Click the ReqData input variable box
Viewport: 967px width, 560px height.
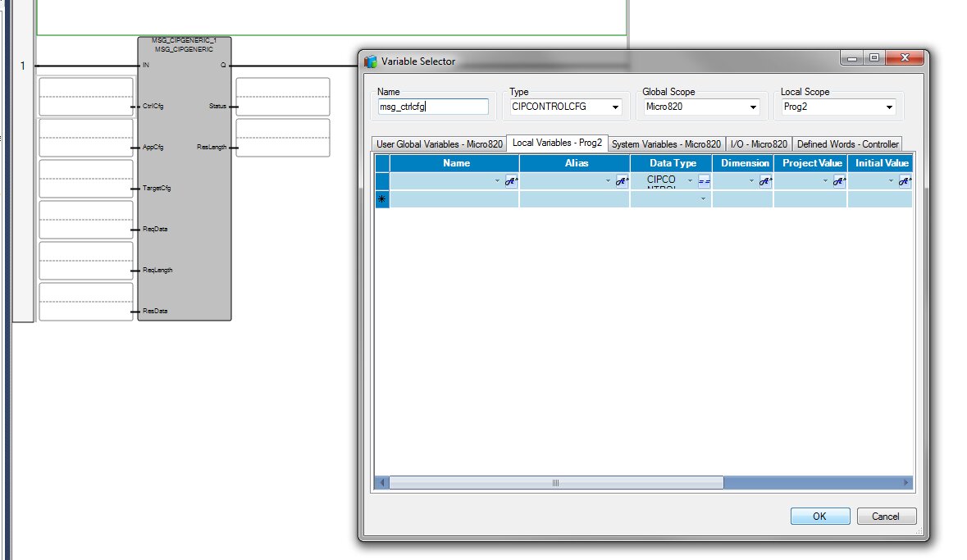coord(86,220)
